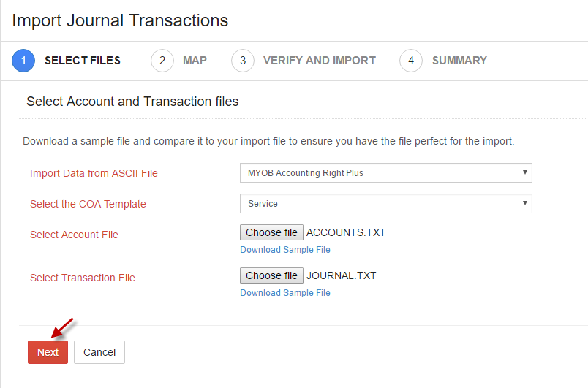Click the step 3 circle icon
The image size is (588, 388).
[x=243, y=61]
